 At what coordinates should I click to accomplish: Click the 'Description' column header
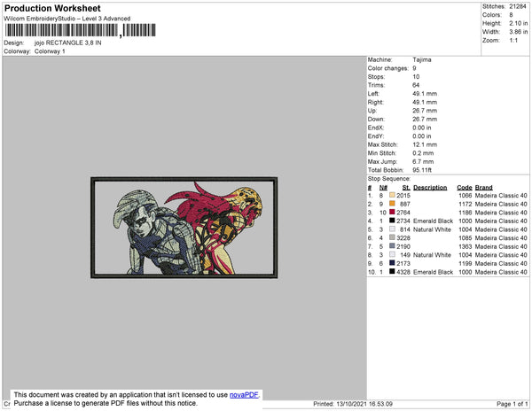[x=430, y=188]
